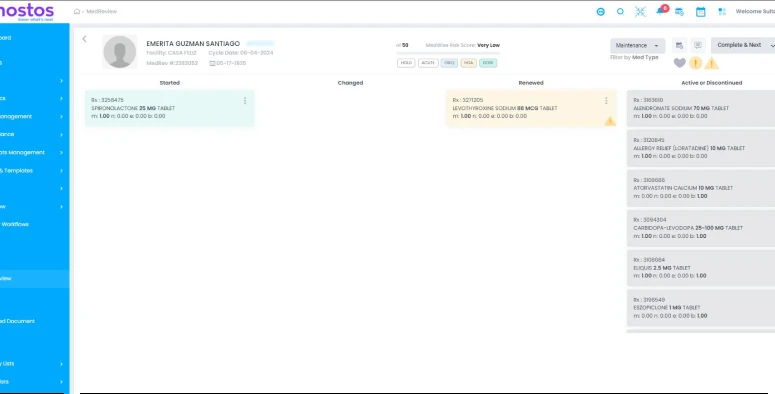
Task: Select the Levothyroxine Sodium 88 MCG card
Action: click(531, 108)
